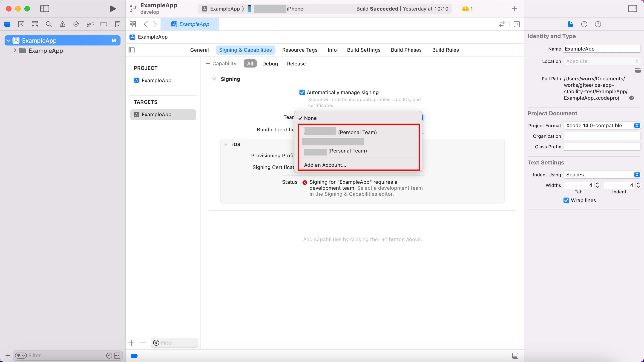Switch to the Build Phases tab
The width and height of the screenshot is (644, 362).
click(x=406, y=50)
